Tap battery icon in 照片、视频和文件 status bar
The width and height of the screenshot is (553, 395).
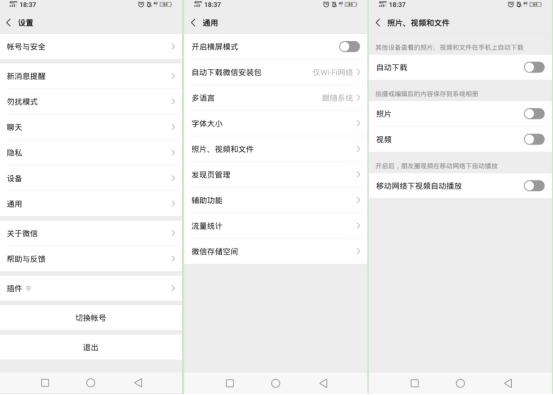(535, 5)
